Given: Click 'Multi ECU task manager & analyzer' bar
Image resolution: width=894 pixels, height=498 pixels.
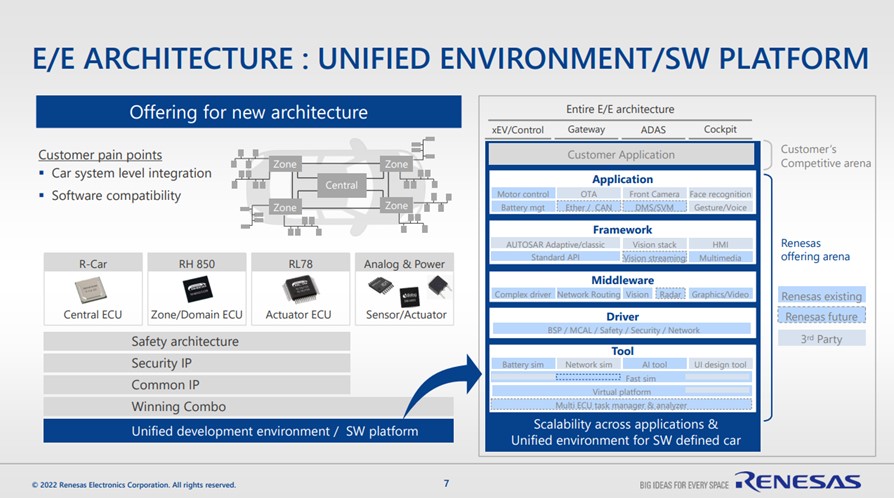Looking at the screenshot, I should point(621,405).
